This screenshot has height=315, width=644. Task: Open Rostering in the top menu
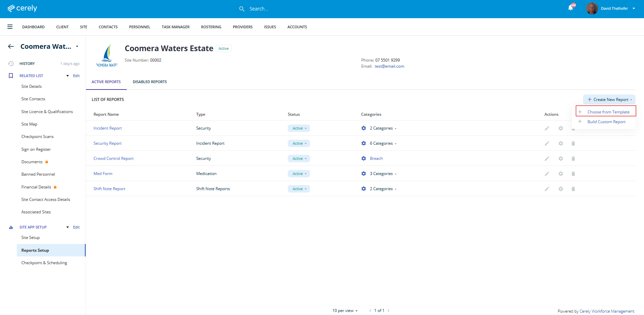pos(211,27)
